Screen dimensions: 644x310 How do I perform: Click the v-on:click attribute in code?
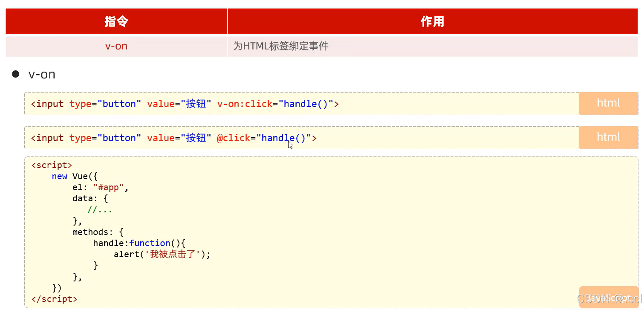pos(245,104)
